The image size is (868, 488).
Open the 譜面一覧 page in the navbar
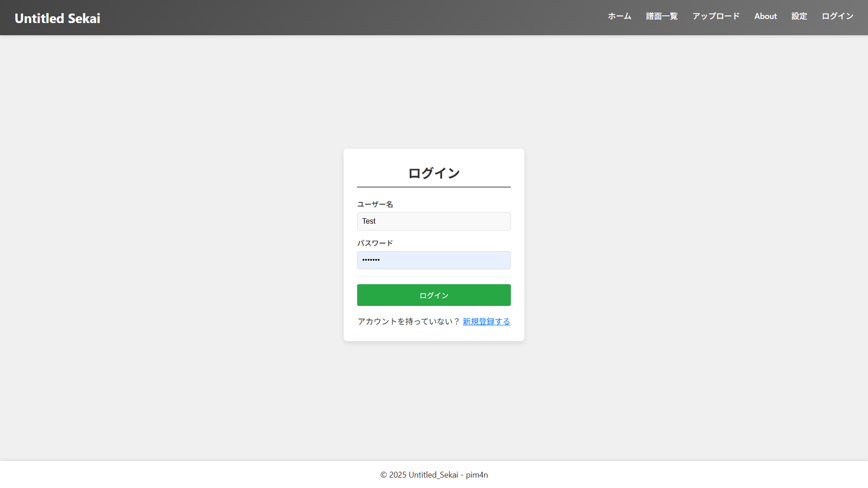[x=661, y=16]
